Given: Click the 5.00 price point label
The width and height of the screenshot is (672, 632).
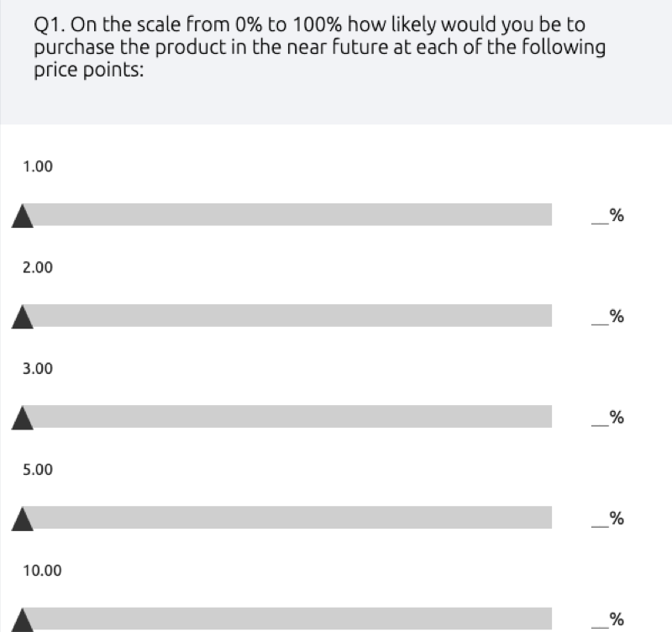Looking at the screenshot, I should tap(38, 470).
